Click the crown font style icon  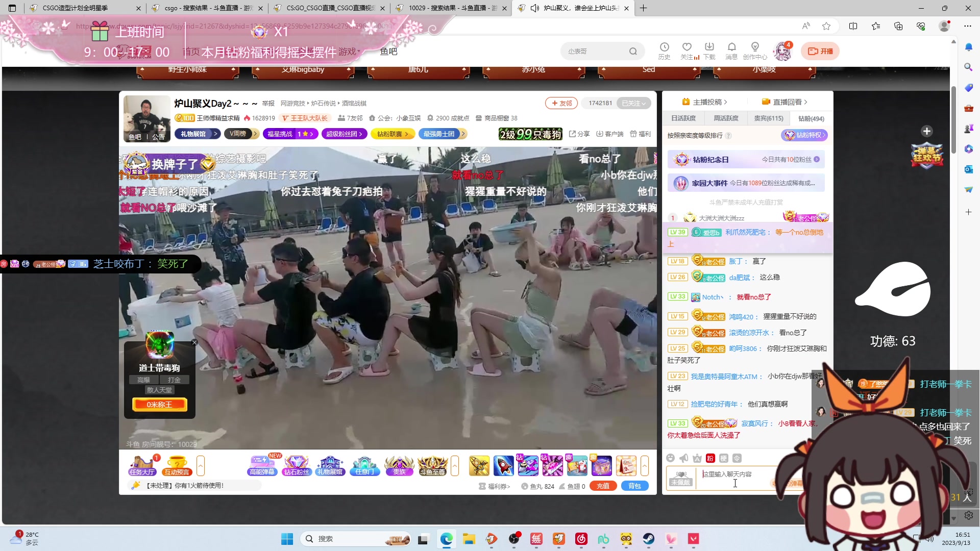tap(697, 458)
